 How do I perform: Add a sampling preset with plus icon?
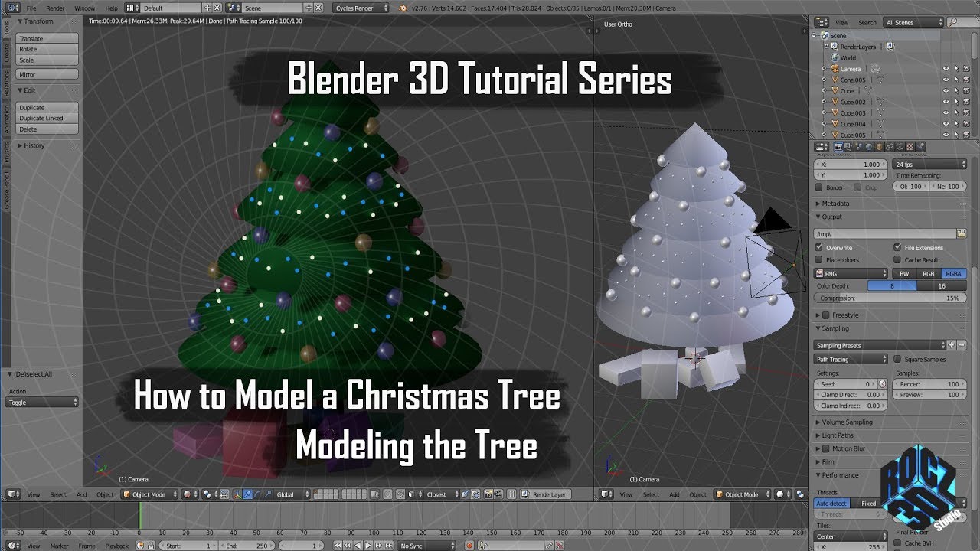[x=952, y=345]
